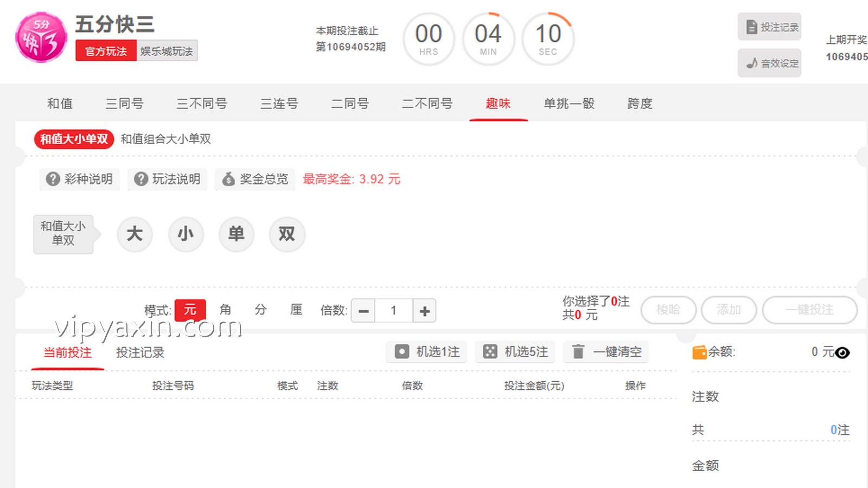Select 和值组合大小单双 sub-play option
This screenshot has height=488, width=868.
165,139
